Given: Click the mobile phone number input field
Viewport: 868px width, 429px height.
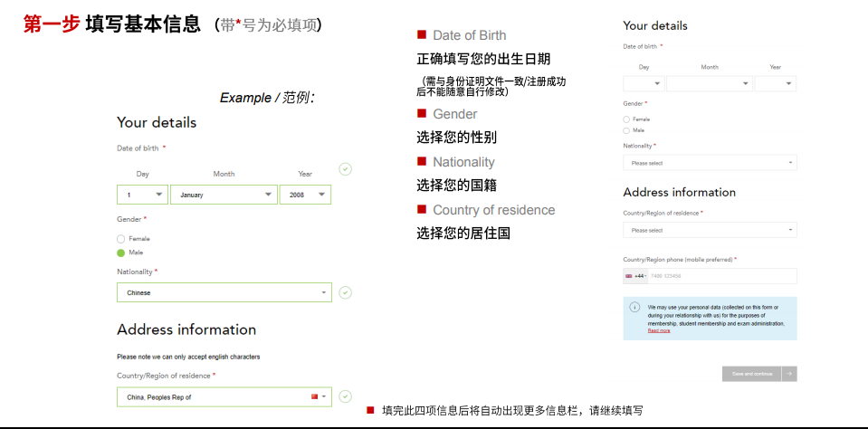Looking at the screenshot, I should 721,276.
